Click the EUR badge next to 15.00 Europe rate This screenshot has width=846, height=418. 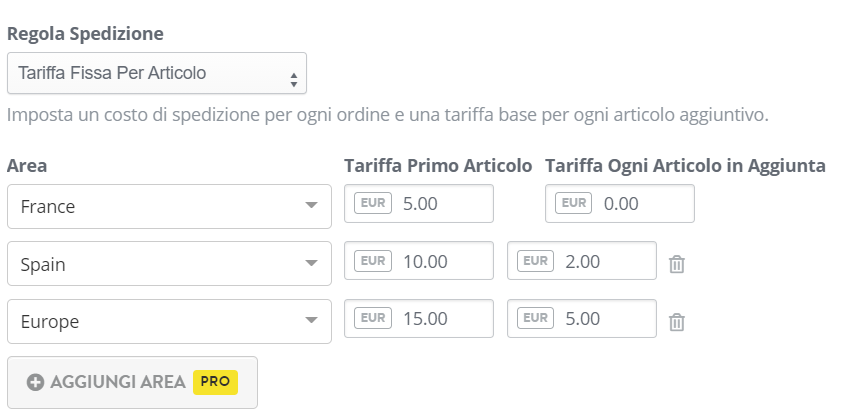pyautogui.click(x=373, y=318)
